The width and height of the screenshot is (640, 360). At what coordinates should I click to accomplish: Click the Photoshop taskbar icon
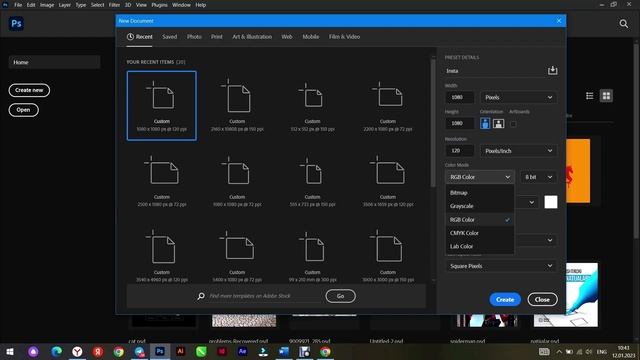point(160,351)
